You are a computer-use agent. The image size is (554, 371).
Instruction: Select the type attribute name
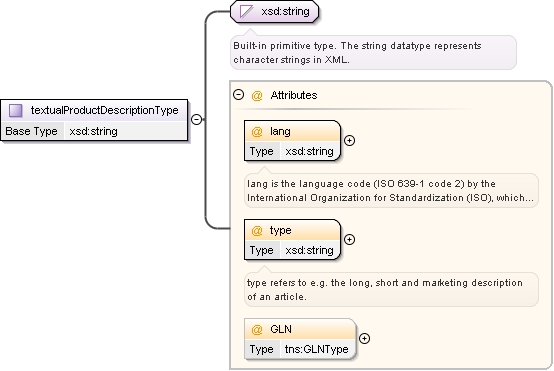(281, 230)
